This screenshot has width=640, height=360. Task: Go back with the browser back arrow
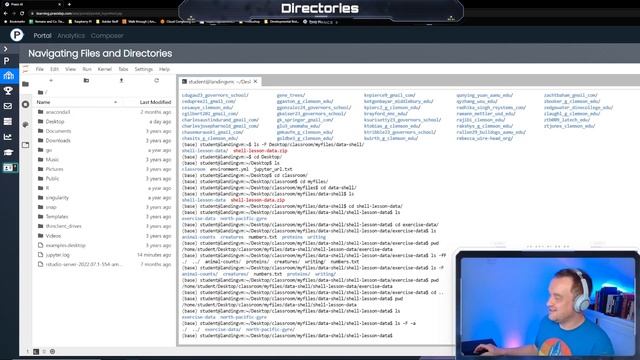point(6,13)
